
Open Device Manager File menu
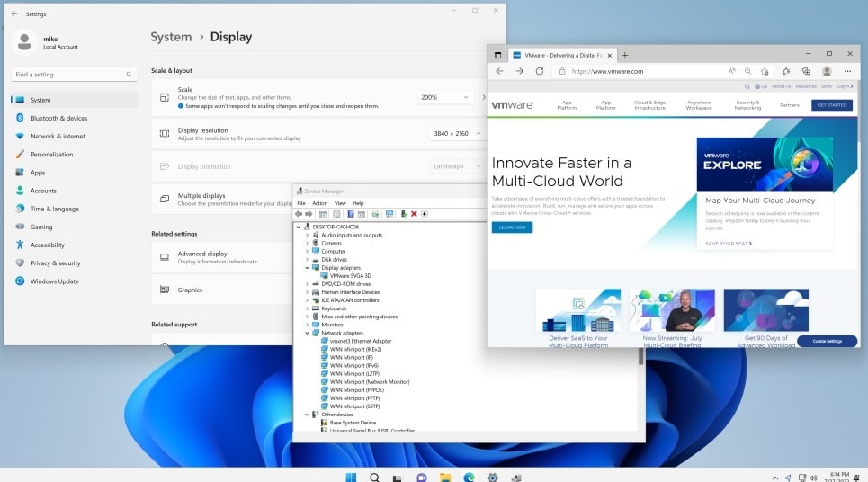pyautogui.click(x=301, y=203)
